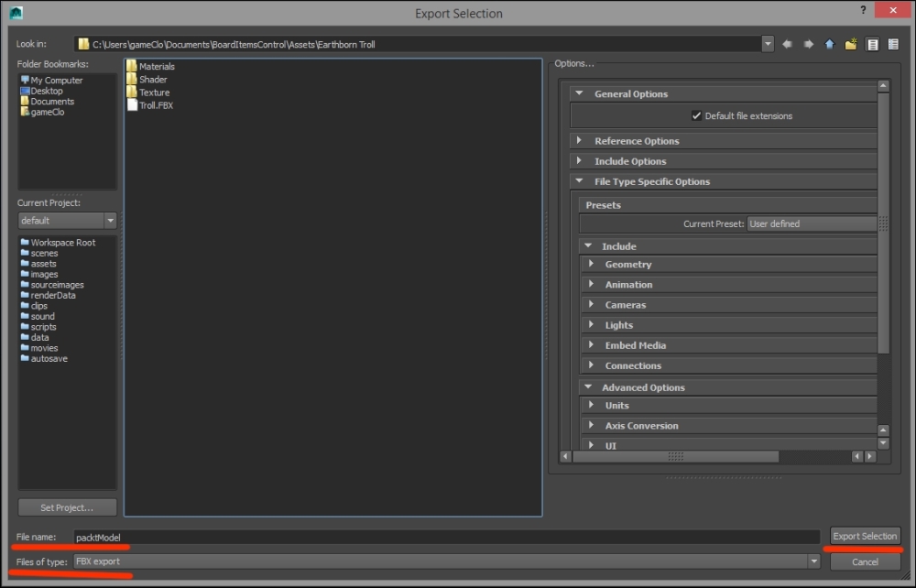Create a new folder
This screenshot has width=916, height=588.
[851, 44]
